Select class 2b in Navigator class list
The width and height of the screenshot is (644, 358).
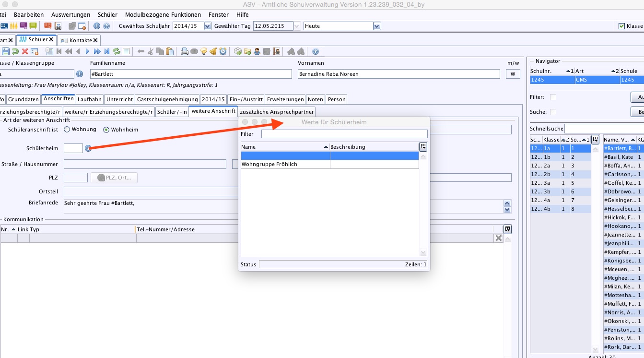tap(560, 174)
